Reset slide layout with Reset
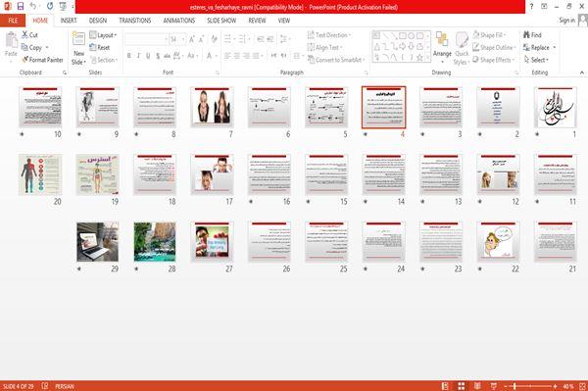The width and height of the screenshot is (588, 391). (x=99, y=47)
